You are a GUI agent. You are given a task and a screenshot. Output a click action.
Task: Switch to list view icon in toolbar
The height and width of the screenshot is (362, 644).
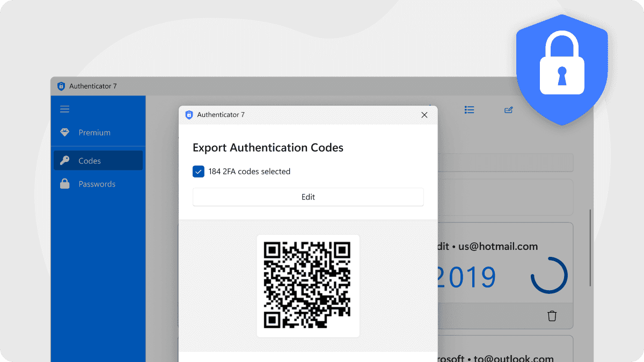[x=469, y=110]
